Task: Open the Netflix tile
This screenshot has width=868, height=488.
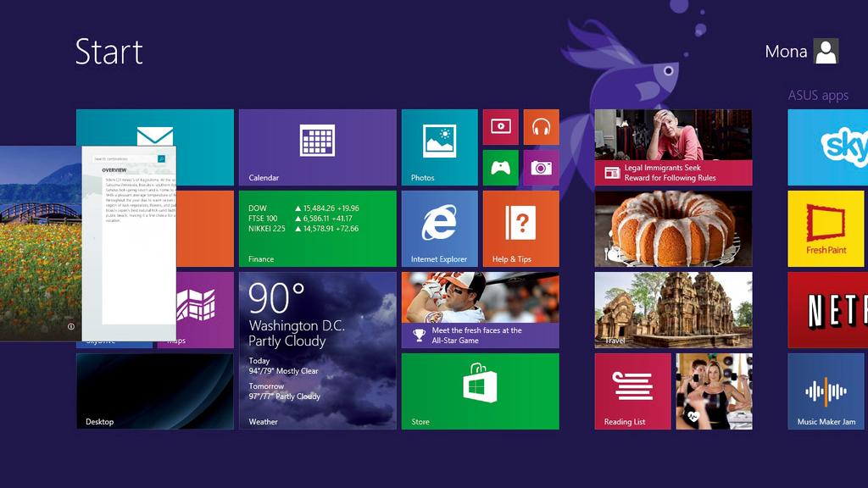Action: point(828,310)
